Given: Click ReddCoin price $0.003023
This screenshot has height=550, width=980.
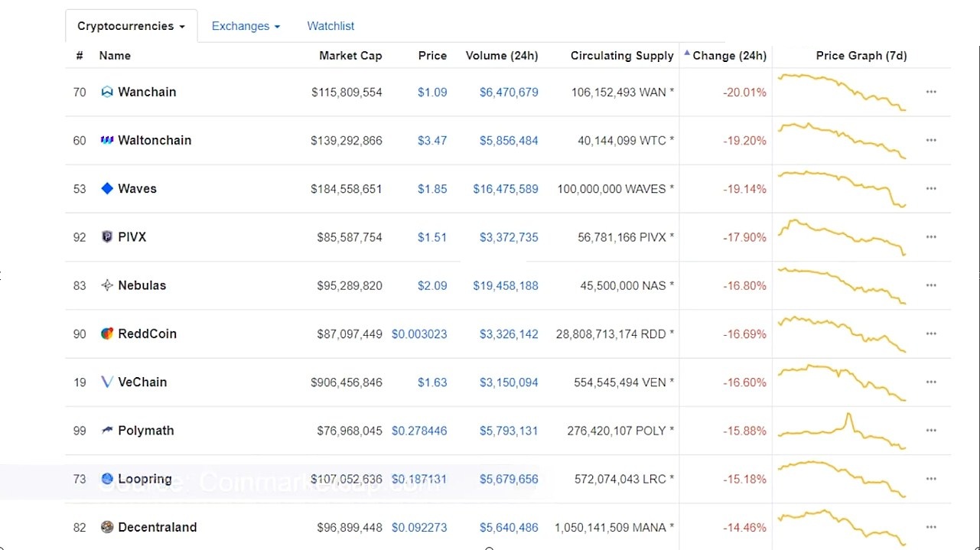Looking at the screenshot, I should click(x=419, y=334).
